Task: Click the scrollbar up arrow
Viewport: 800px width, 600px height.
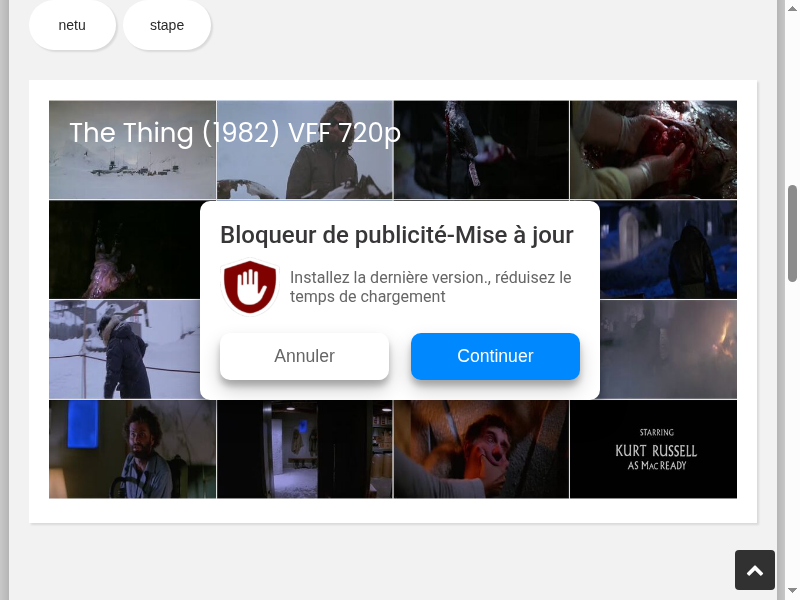Action: (793, 8)
